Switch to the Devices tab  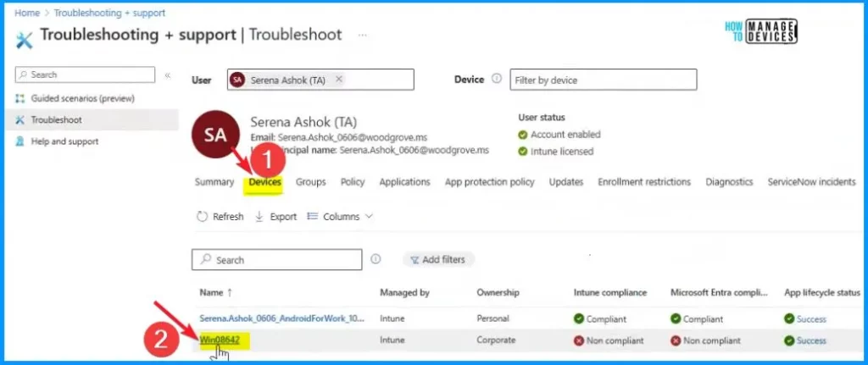(x=264, y=182)
